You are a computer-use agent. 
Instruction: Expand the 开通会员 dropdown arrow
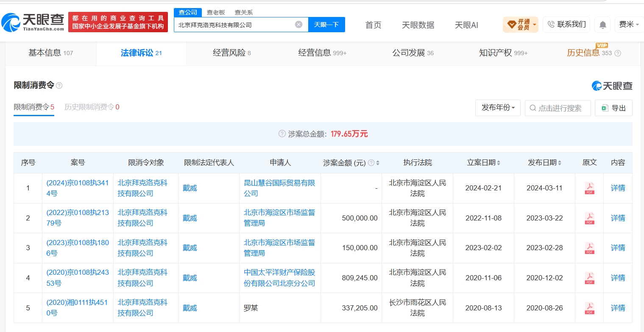[535, 25]
